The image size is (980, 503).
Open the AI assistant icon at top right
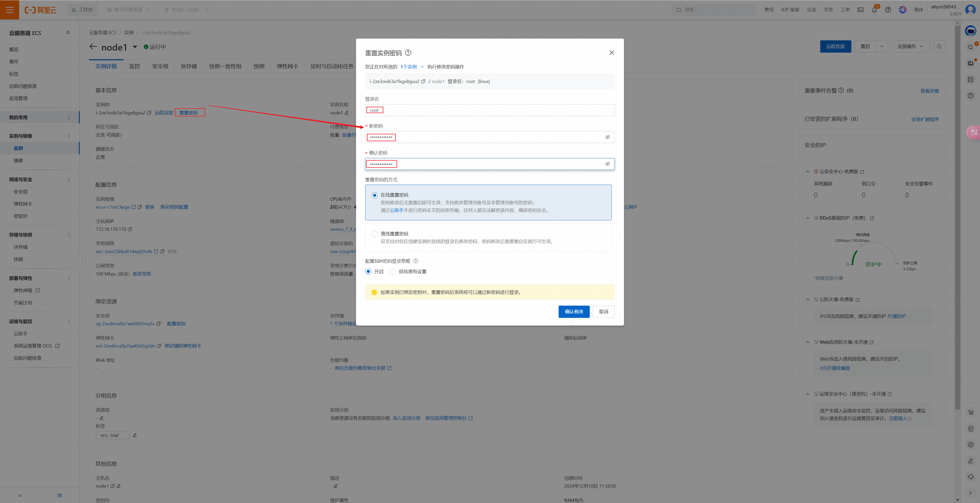click(x=971, y=31)
